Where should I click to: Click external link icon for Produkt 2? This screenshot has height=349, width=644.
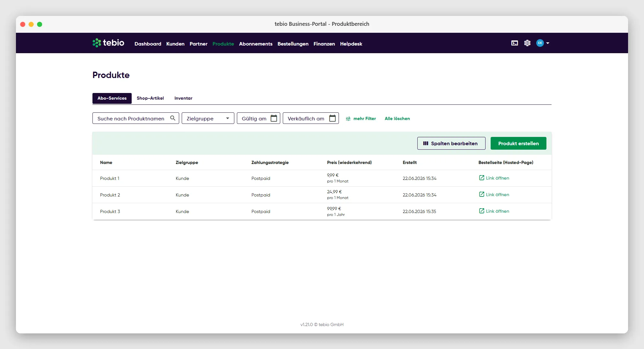tap(481, 194)
